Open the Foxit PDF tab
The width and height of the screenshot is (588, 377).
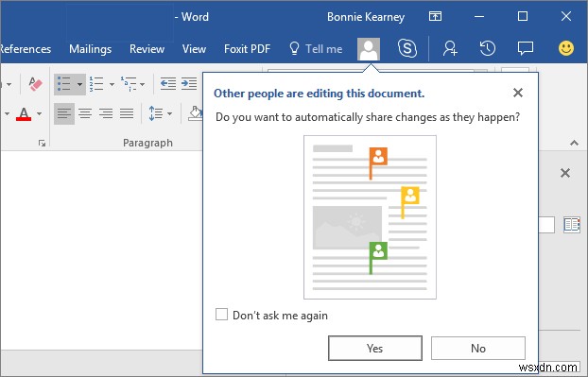247,49
